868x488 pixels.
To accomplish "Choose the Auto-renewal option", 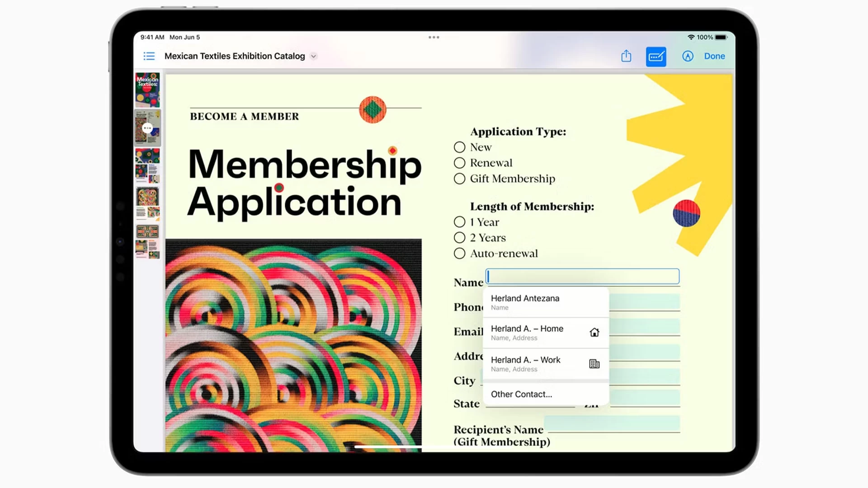I will (x=459, y=253).
